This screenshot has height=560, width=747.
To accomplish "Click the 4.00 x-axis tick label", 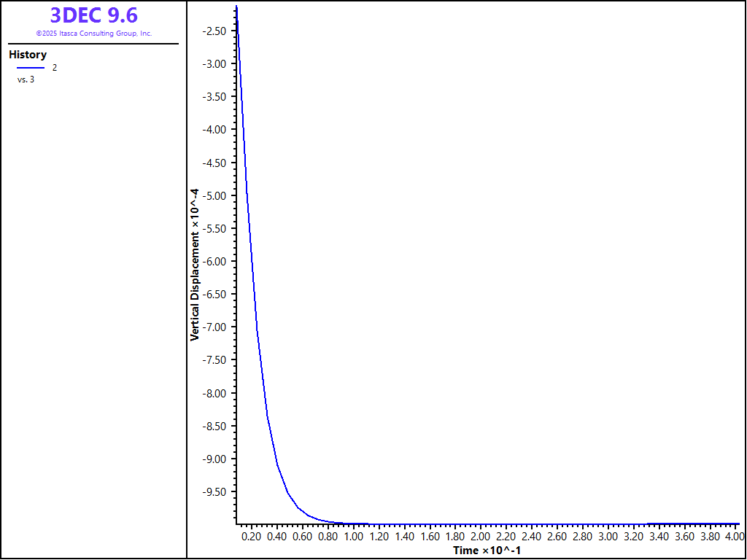I will pos(734,537).
